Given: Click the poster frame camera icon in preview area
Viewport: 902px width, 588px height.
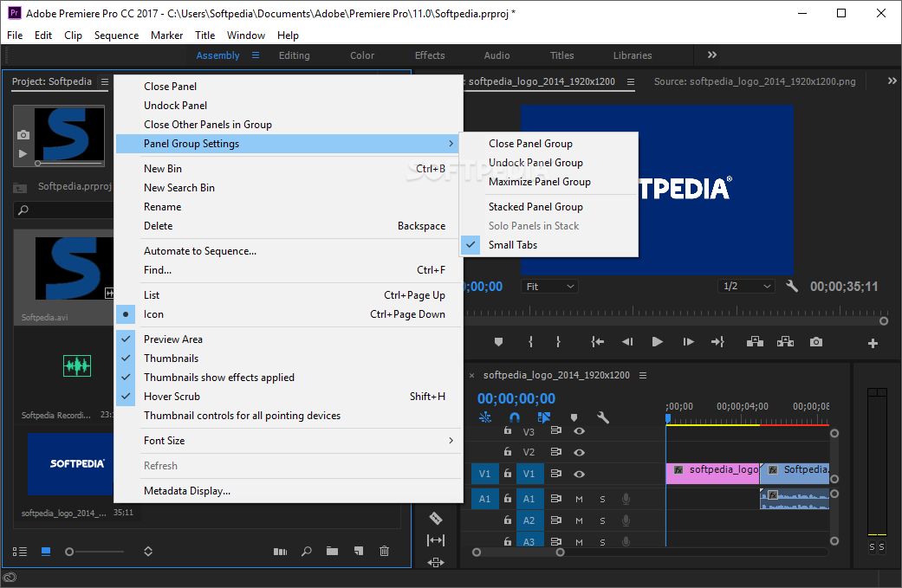Looking at the screenshot, I should coord(23,135).
